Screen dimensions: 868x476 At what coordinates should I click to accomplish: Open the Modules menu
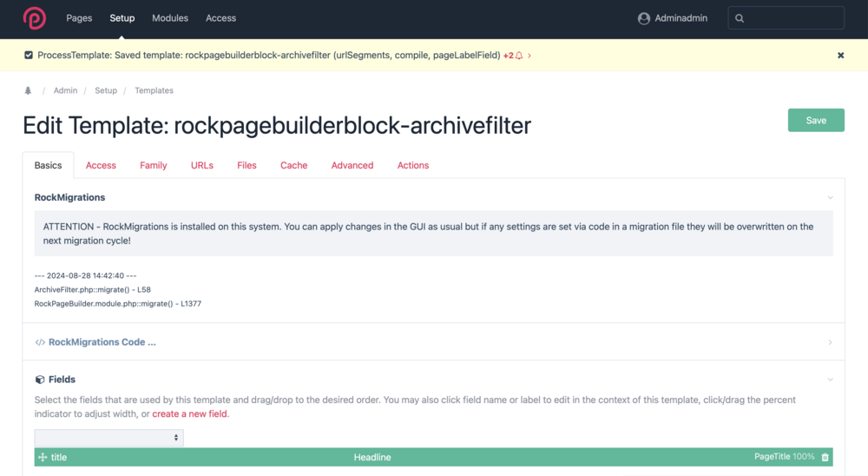(170, 18)
